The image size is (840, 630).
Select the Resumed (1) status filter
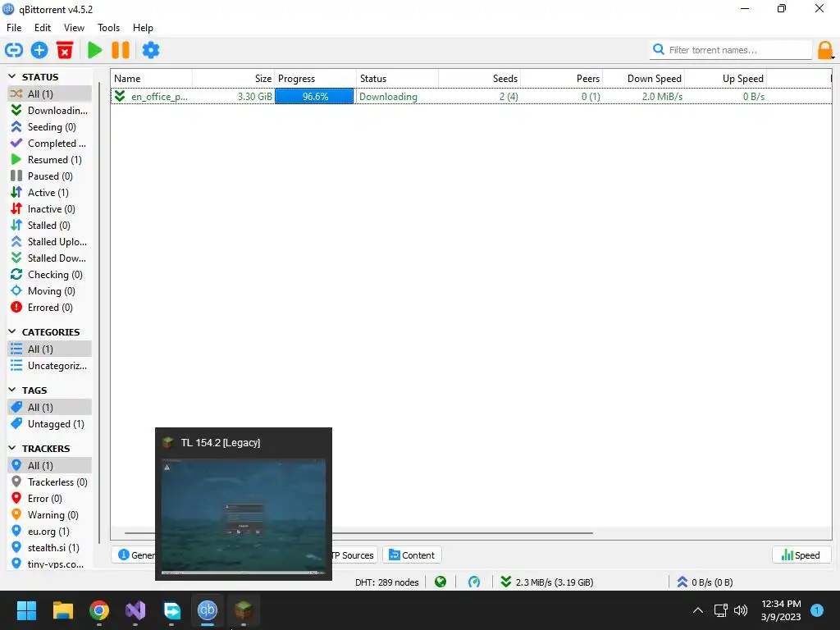point(49,160)
